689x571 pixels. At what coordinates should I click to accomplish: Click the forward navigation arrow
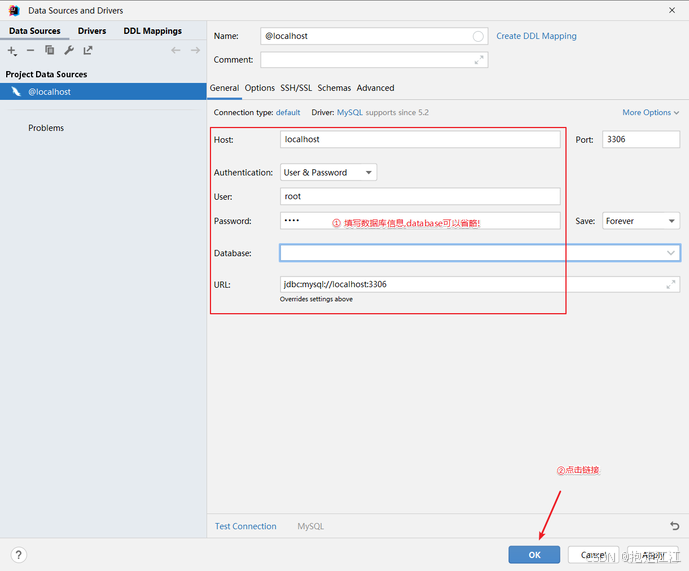pos(195,51)
